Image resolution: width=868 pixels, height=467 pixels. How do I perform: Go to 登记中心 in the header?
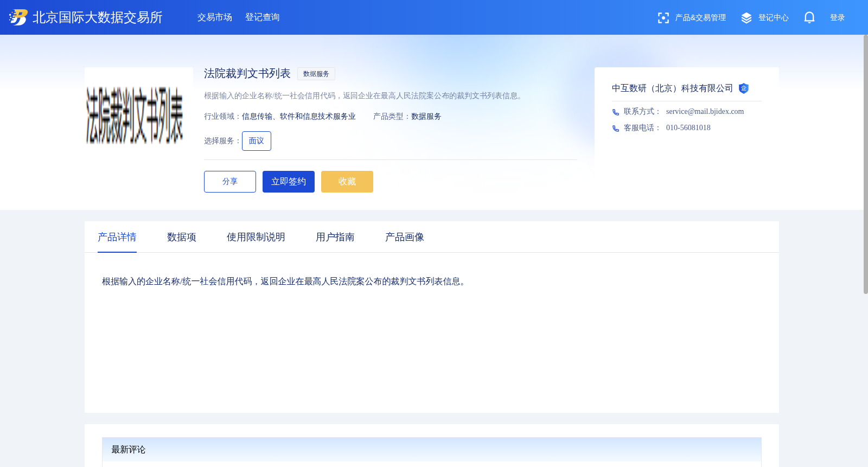pos(774,18)
